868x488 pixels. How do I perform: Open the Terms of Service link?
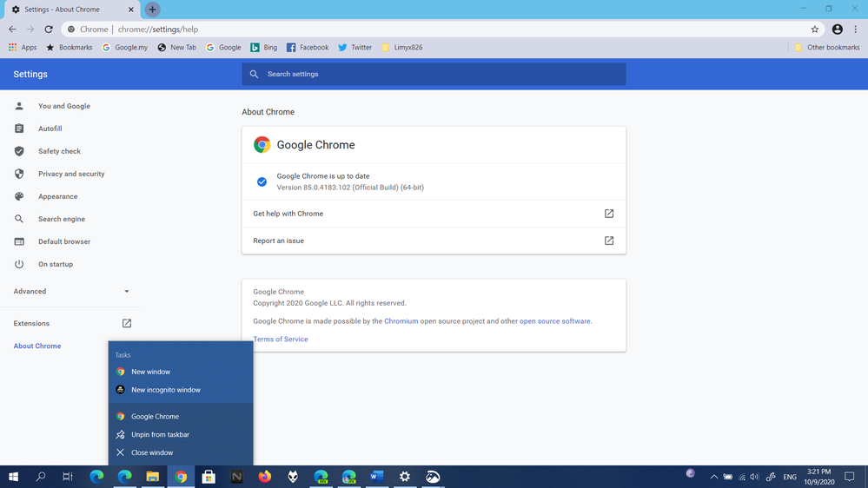point(280,340)
